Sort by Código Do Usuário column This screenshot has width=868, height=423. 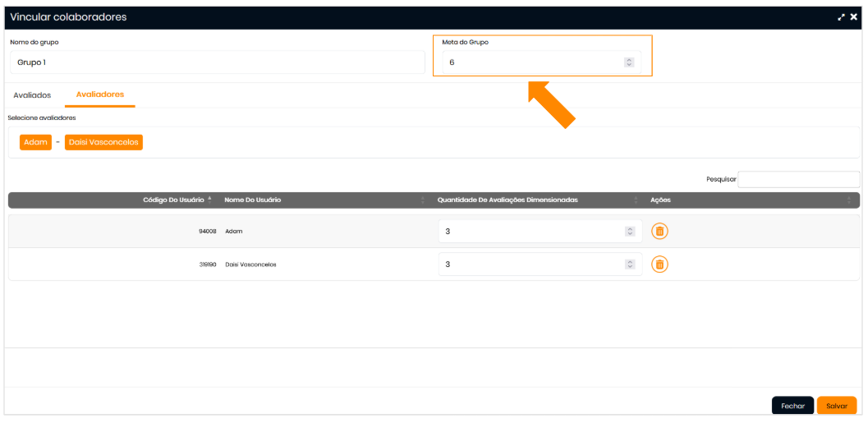172,200
